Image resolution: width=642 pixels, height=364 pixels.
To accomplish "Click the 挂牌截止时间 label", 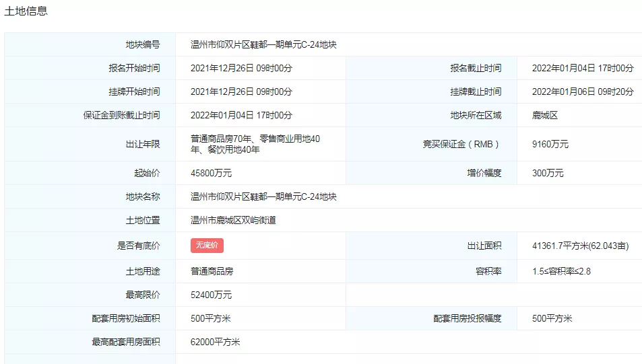I will tap(476, 92).
